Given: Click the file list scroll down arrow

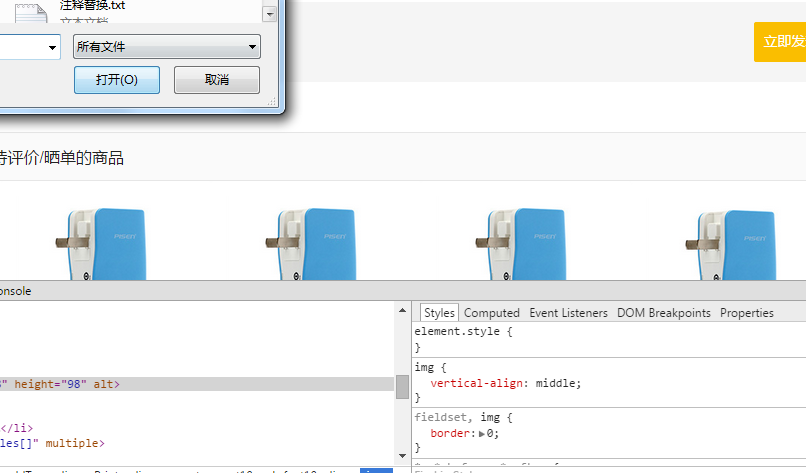Looking at the screenshot, I should [269, 15].
